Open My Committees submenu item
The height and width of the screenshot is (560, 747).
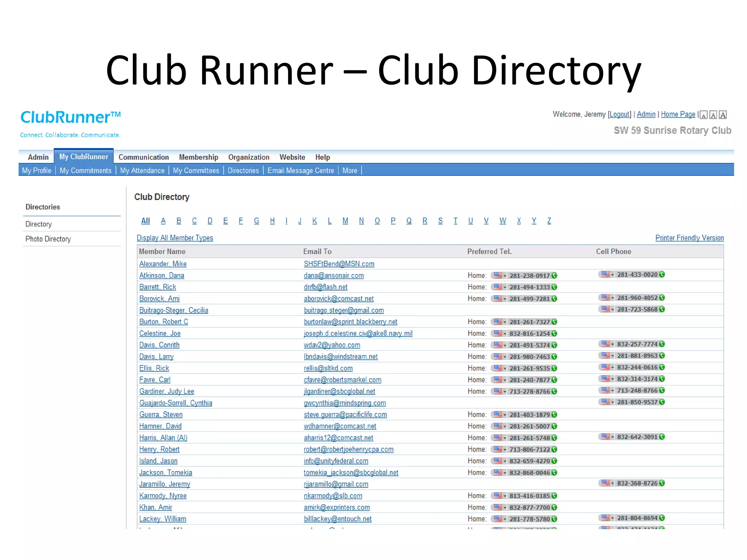point(196,171)
